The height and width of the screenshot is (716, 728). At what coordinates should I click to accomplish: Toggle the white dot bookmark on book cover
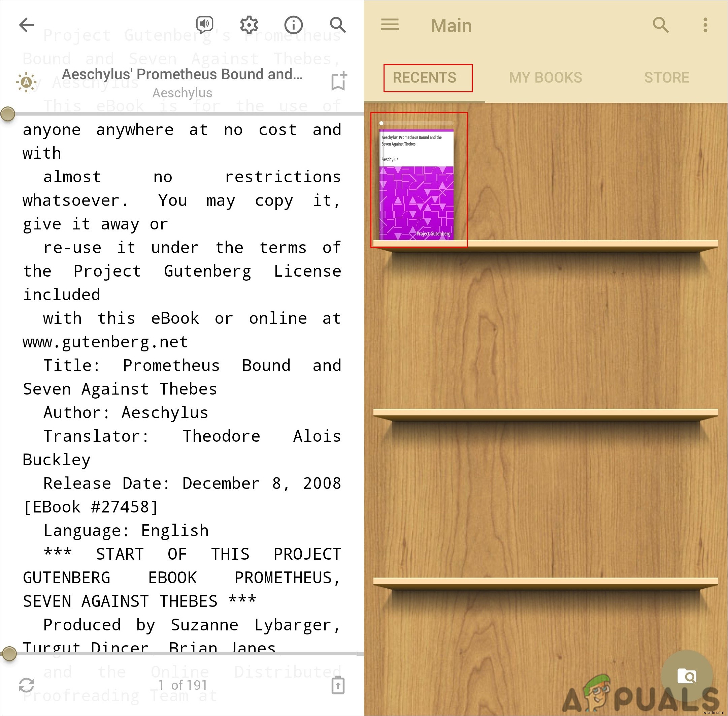click(382, 125)
